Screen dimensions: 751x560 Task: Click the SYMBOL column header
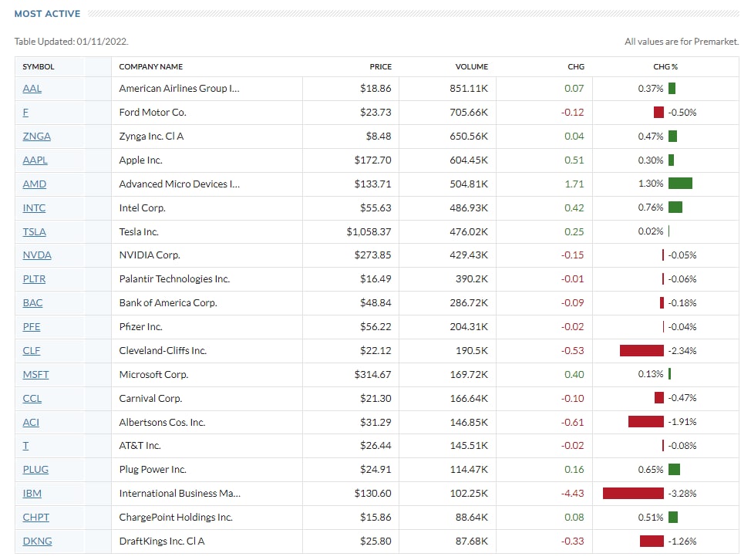[39, 67]
